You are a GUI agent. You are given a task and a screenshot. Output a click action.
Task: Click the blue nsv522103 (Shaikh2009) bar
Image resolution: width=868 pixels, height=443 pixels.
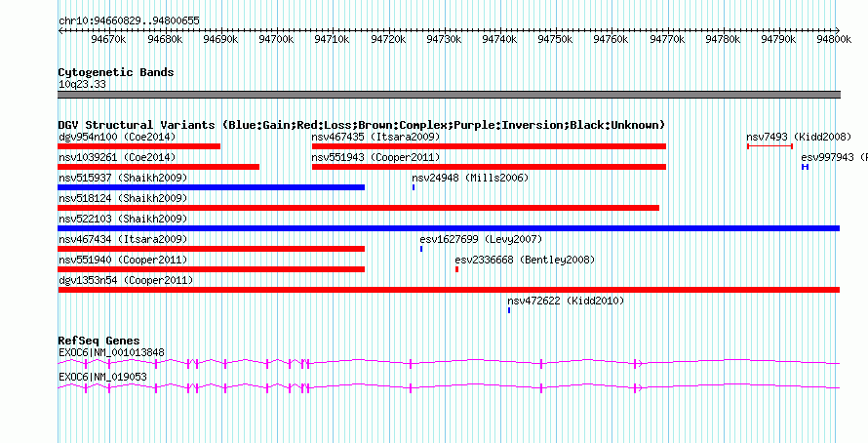coord(449,228)
